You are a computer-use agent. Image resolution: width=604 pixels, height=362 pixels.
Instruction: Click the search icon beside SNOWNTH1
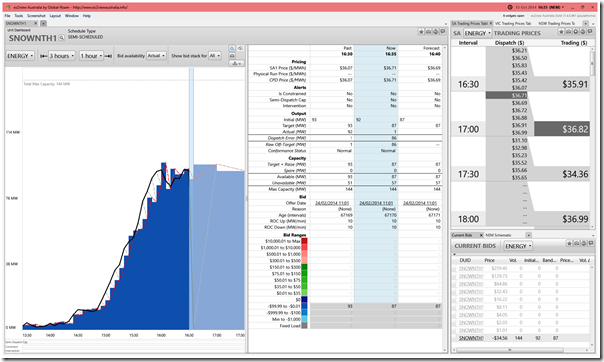62,38
